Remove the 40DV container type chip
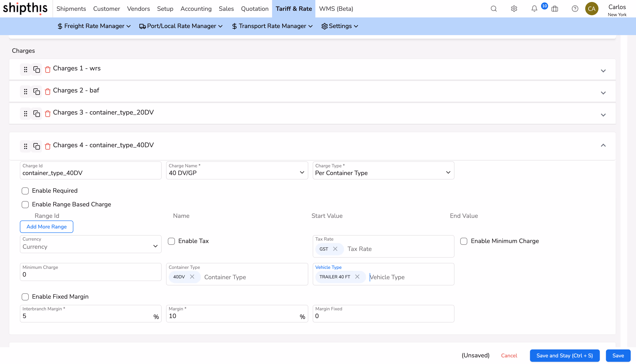Image resolution: width=636 pixels, height=364 pixels. [192, 277]
